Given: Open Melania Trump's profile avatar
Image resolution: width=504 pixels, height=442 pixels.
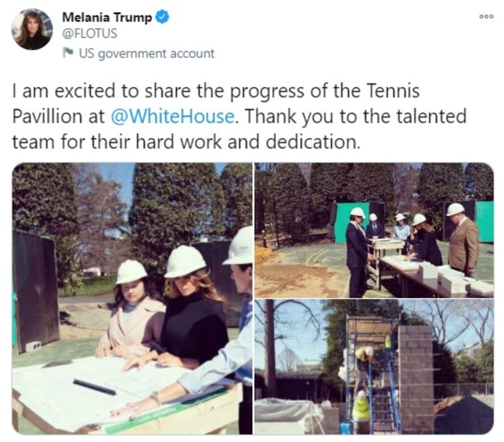Looking at the screenshot, I should (x=32, y=30).
